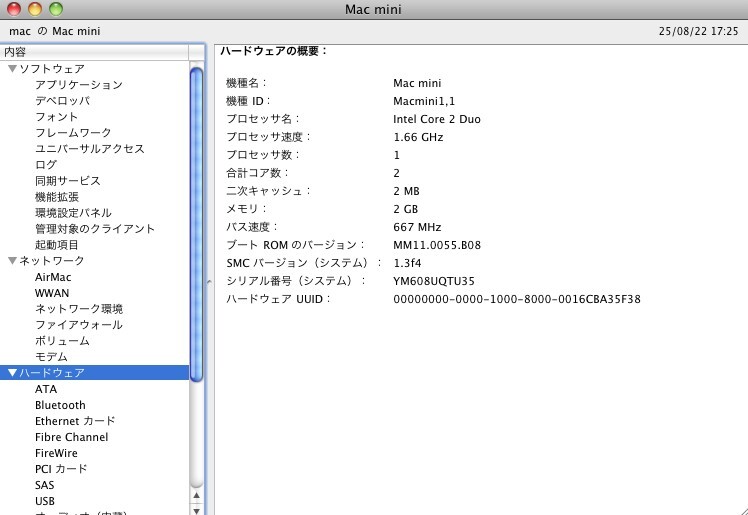Select AirMac under network
The height and width of the screenshot is (515, 748).
point(53,277)
